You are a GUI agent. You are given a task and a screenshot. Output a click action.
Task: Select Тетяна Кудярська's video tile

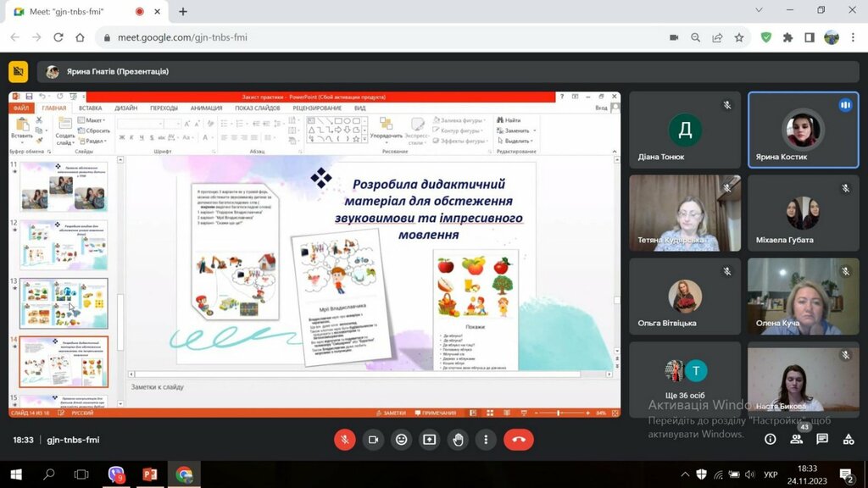tap(685, 213)
